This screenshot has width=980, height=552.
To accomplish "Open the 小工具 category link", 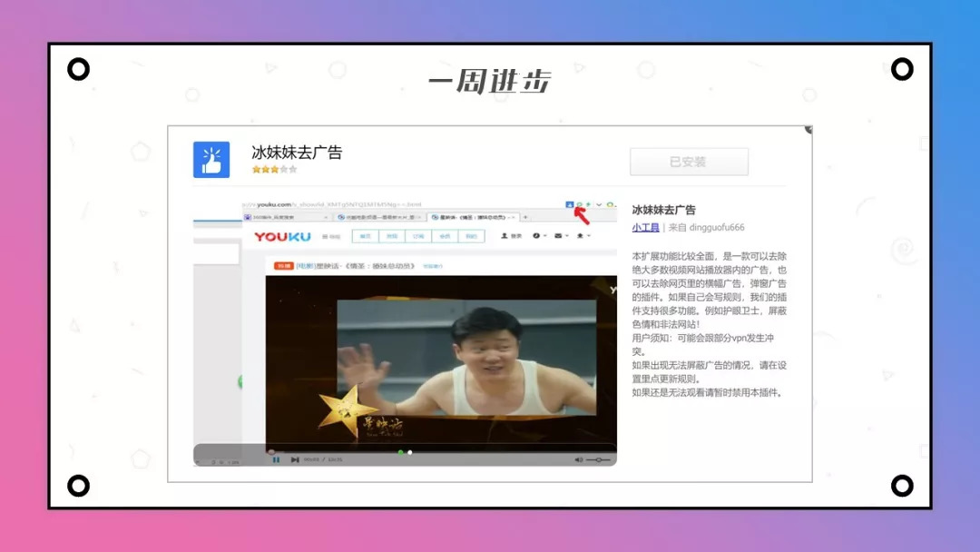I will pyautogui.click(x=645, y=228).
